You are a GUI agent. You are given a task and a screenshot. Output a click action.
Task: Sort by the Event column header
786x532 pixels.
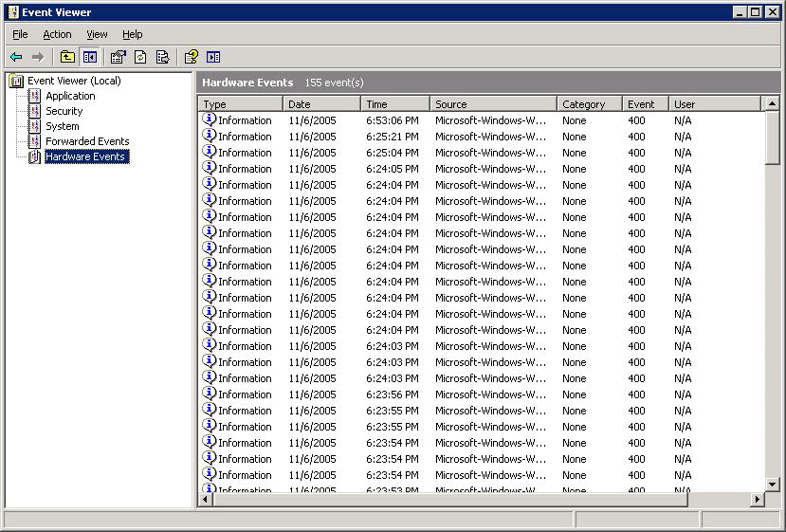tap(646, 103)
